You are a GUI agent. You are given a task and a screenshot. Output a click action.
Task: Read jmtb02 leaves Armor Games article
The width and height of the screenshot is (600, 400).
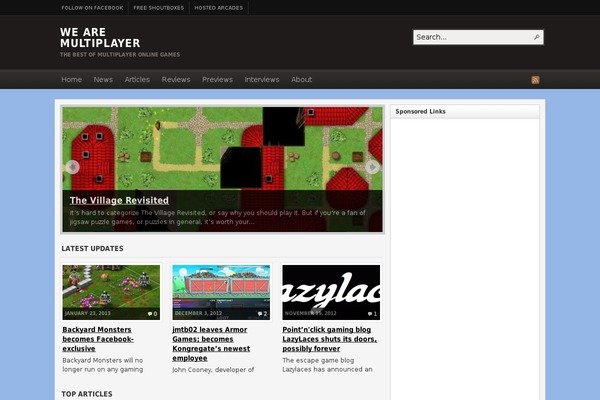(211, 344)
